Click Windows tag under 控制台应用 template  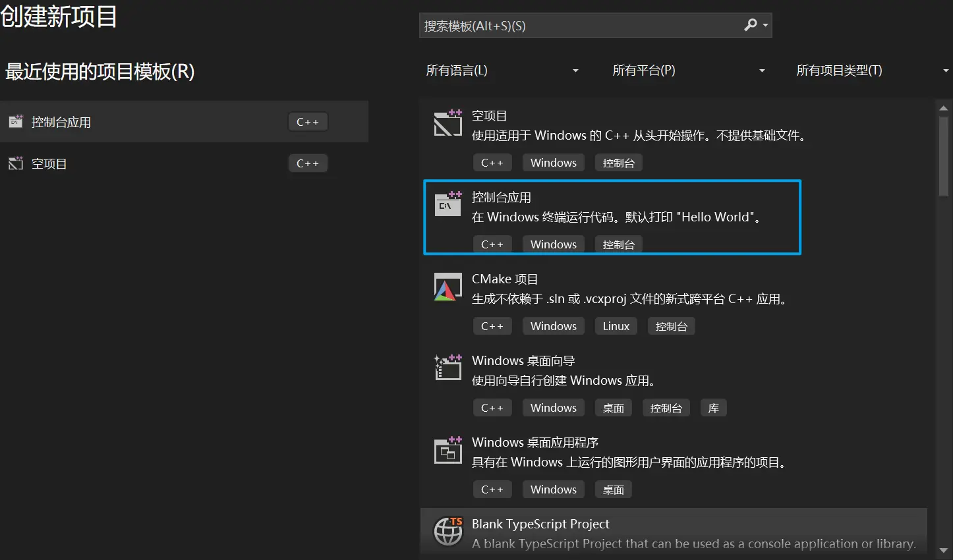pos(554,244)
